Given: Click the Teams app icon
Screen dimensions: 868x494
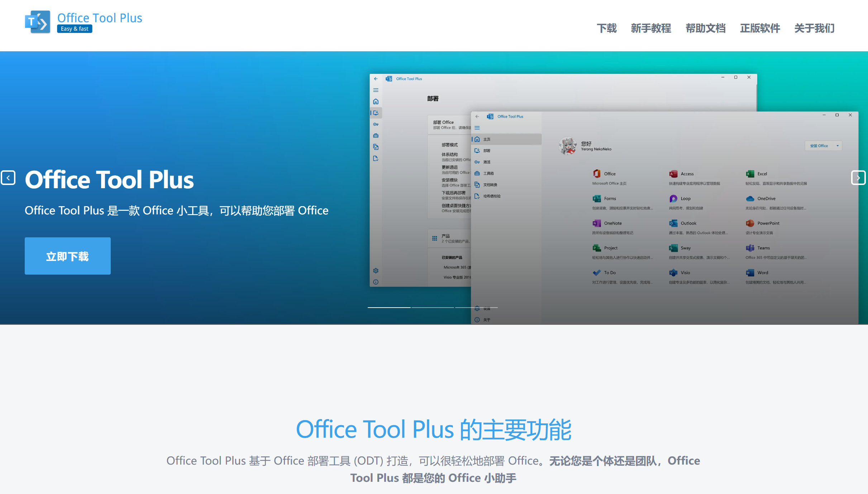Looking at the screenshot, I should click(750, 248).
